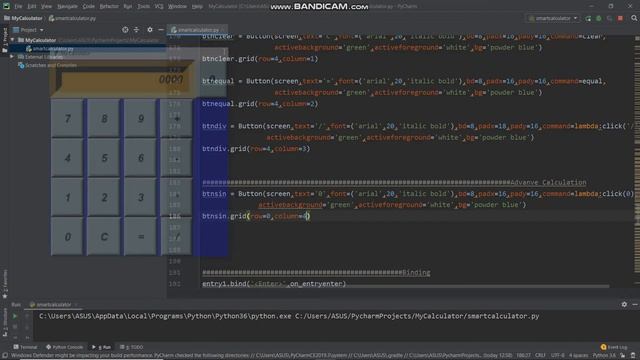This screenshot has height=360, width=640.
Task: Open the Refactor menu
Action: pos(109,6)
